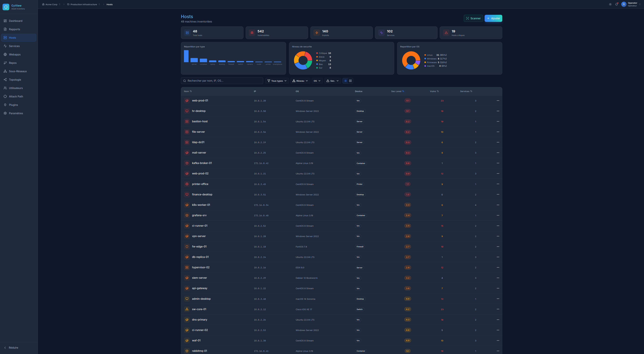The image size is (644, 354).
Task: Click the theme toggle sun icon
Action: click(610, 4)
